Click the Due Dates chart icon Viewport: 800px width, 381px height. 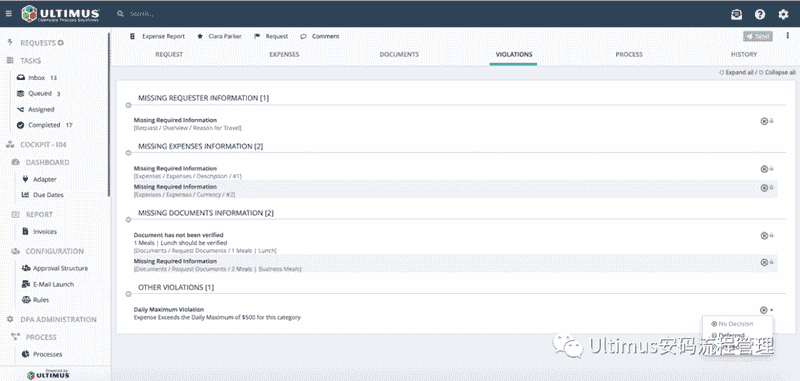(x=26, y=195)
